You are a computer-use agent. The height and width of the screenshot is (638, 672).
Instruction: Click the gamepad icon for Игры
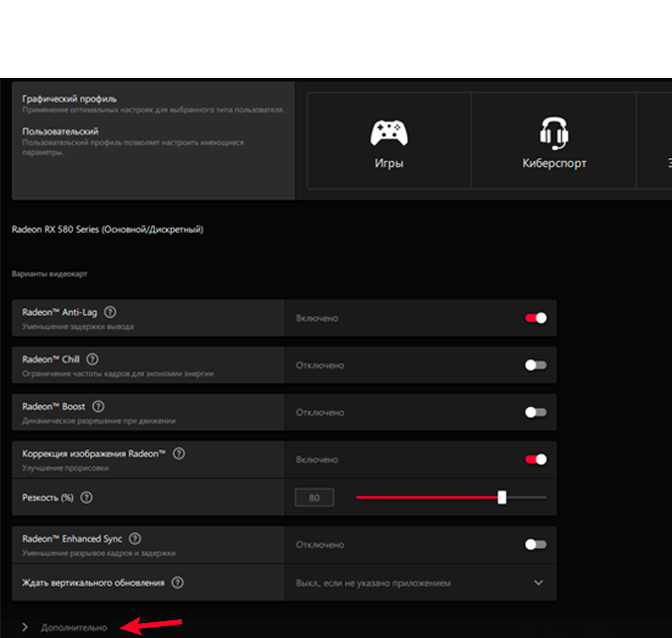pos(389,132)
